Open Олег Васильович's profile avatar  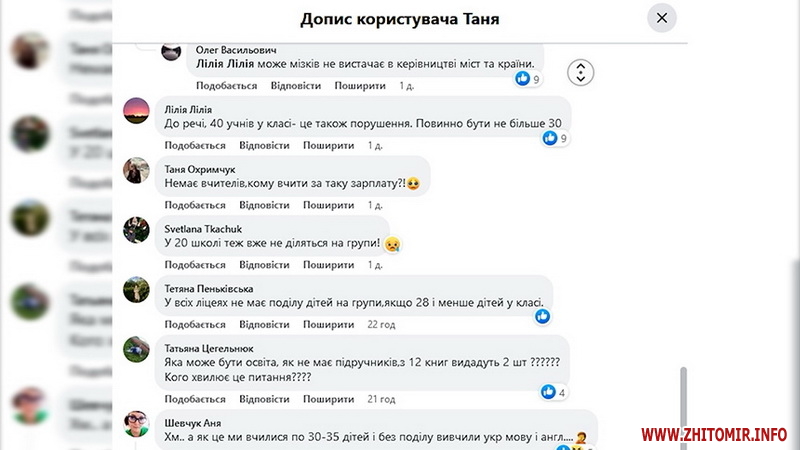(171, 52)
